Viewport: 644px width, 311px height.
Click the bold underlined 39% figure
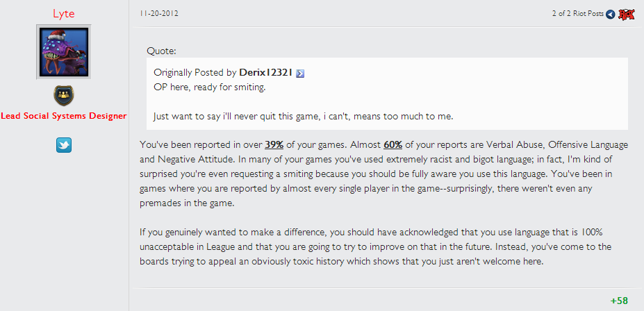click(274, 144)
